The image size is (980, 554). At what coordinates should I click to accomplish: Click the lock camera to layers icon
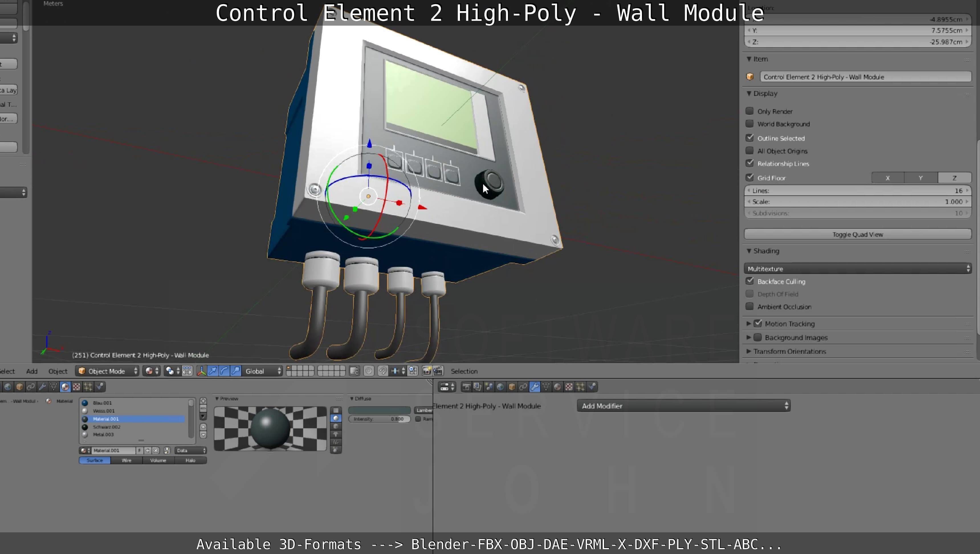(354, 371)
